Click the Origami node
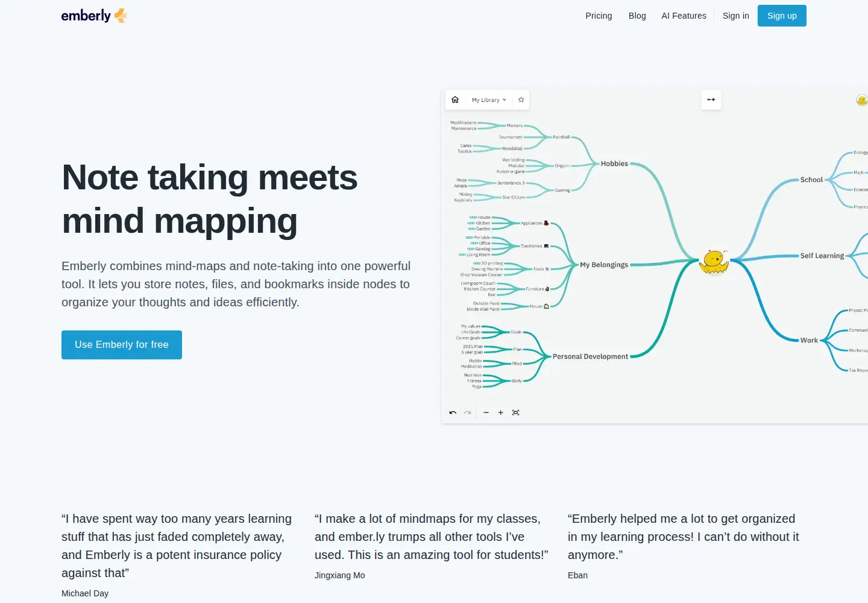This screenshot has height=603, width=868. (562, 166)
